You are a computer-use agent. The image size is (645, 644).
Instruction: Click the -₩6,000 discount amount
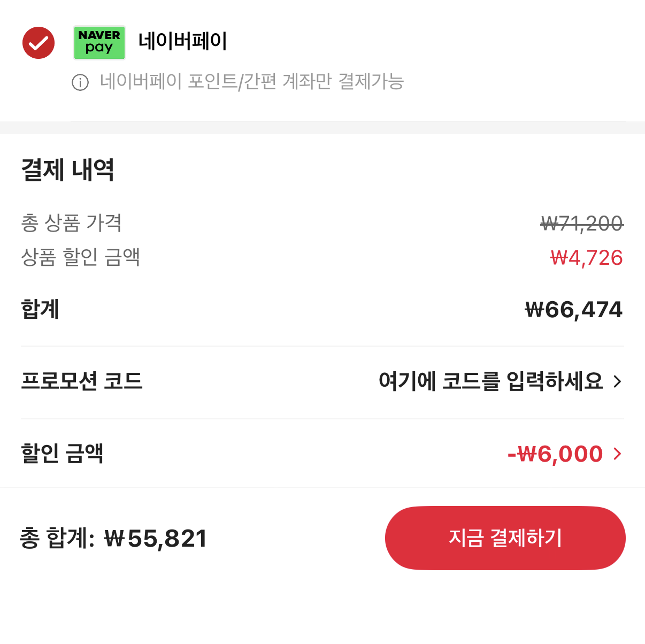(557, 454)
